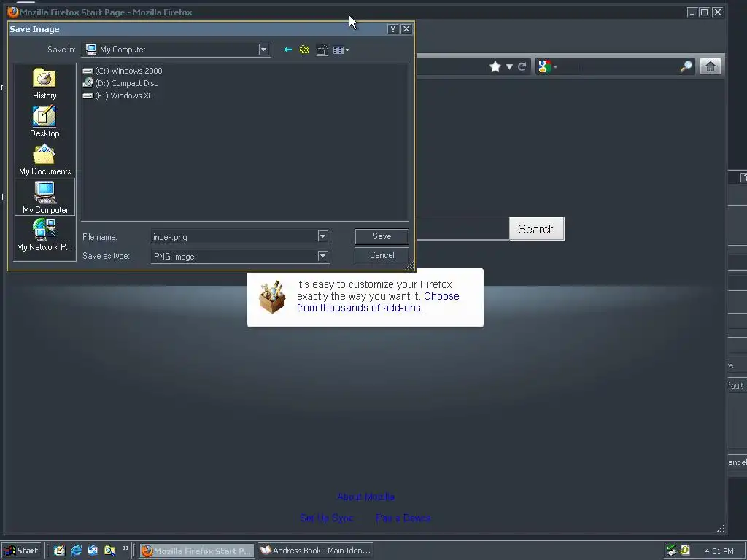Screen dimensions: 747x560
Task: Go to Firefox Home page
Action: click(x=710, y=66)
